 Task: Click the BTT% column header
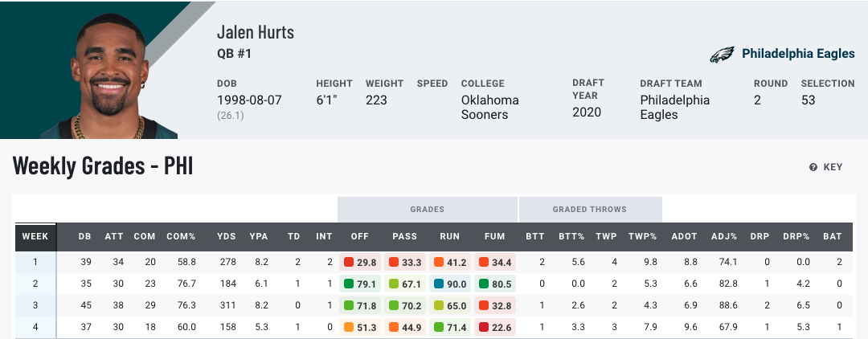[573, 236]
